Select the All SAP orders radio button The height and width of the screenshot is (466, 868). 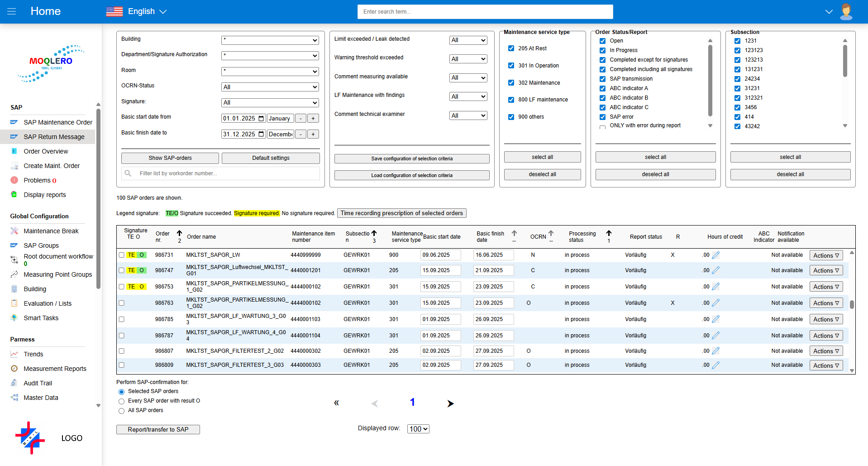click(121, 411)
